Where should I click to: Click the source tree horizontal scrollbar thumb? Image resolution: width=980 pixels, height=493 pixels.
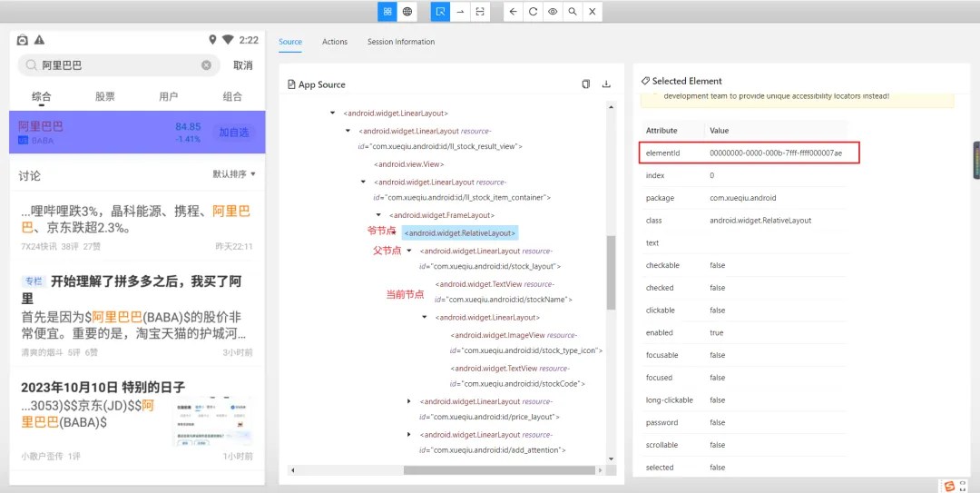(501, 470)
